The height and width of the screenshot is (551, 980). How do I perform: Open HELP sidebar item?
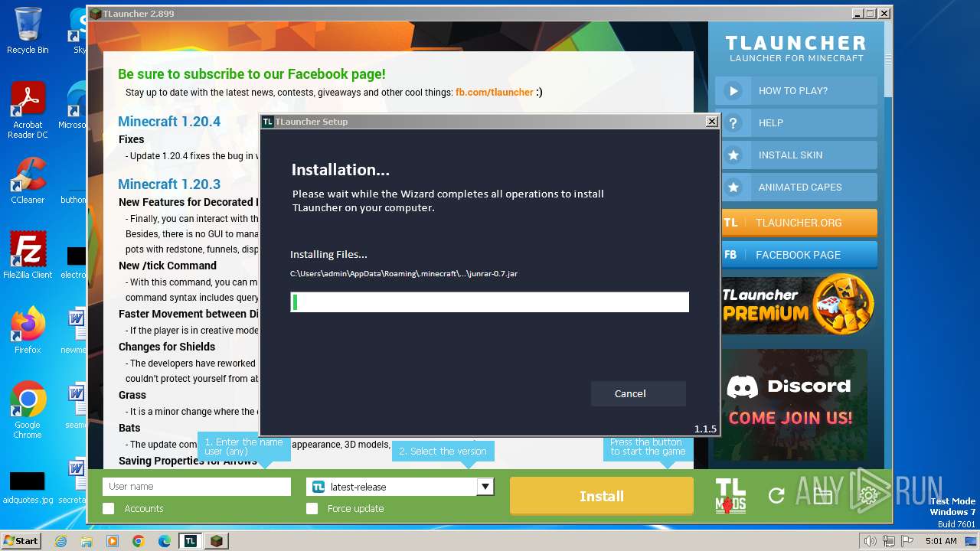(x=796, y=122)
